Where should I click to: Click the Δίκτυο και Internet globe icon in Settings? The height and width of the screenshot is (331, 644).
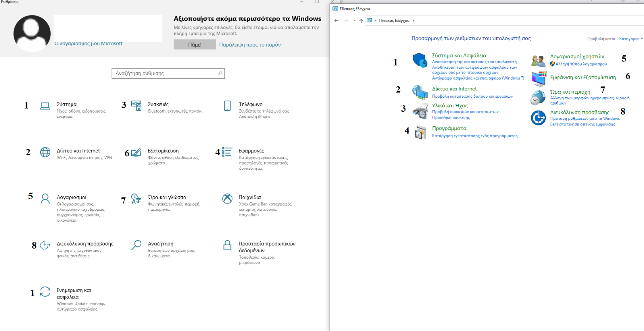pos(45,152)
